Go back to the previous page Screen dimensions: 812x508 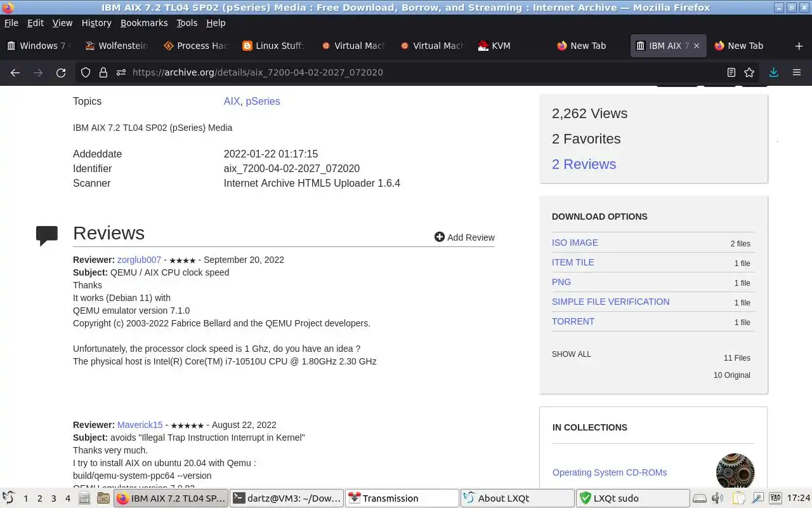pos(15,72)
